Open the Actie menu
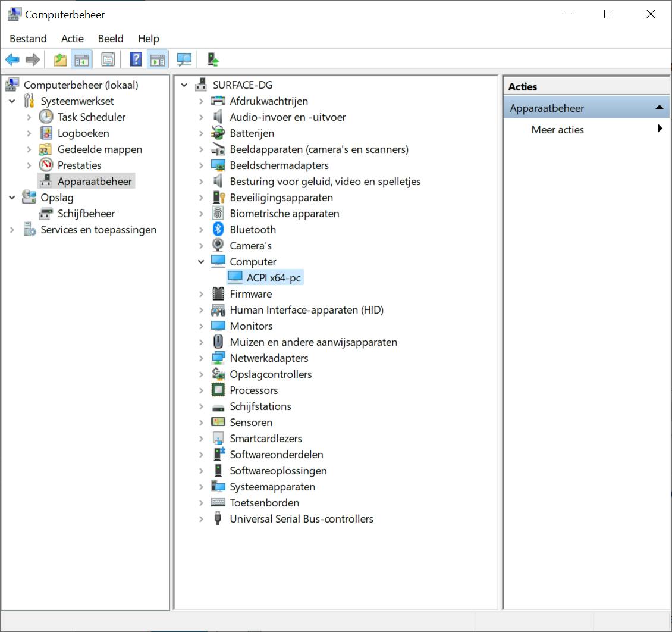This screenshot has height=632, width=672. point(73,39)
